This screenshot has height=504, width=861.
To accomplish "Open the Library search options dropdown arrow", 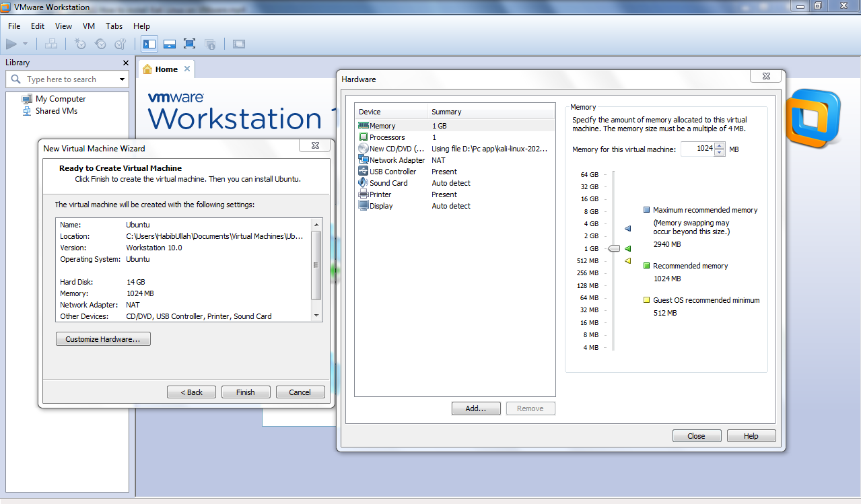I will pyautogui.click(x=122, y=79).
